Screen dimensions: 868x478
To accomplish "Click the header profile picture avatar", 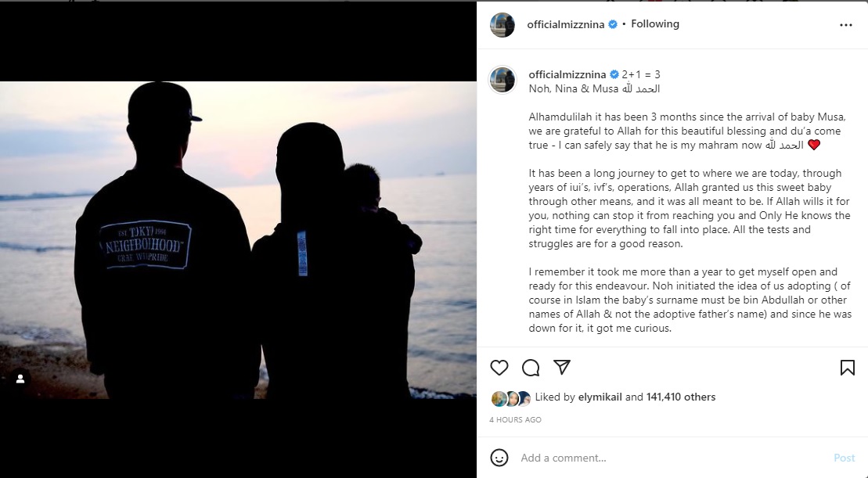I will [x=502, y=25].
